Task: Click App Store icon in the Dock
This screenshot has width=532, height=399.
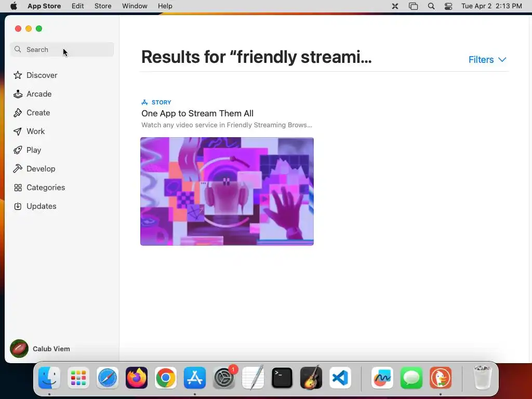Action: (x=195, y=378)
